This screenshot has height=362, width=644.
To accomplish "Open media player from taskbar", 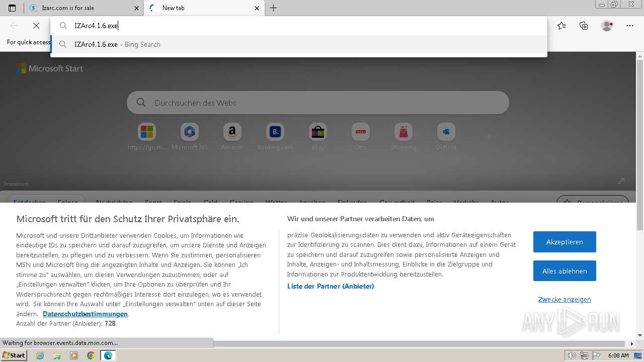I will [74, 355].
